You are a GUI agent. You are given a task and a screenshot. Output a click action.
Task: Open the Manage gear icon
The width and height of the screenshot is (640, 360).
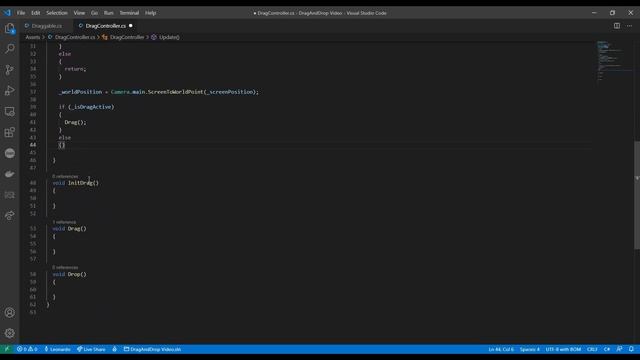(x=10, y=333)
